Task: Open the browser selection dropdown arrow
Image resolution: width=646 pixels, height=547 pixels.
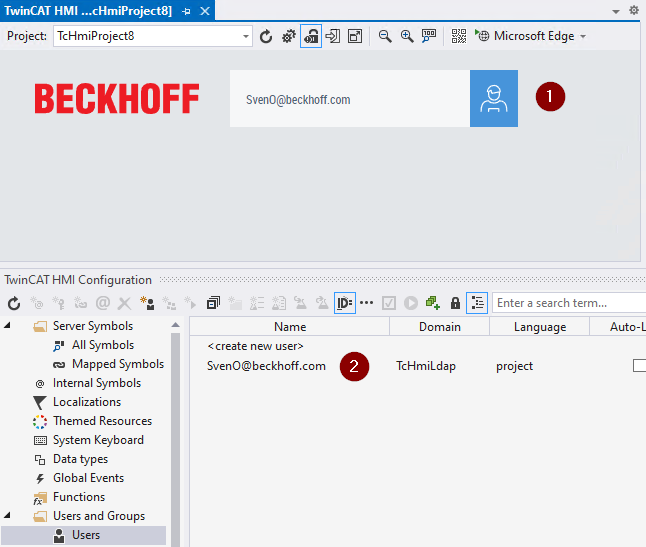Action: 583,37
